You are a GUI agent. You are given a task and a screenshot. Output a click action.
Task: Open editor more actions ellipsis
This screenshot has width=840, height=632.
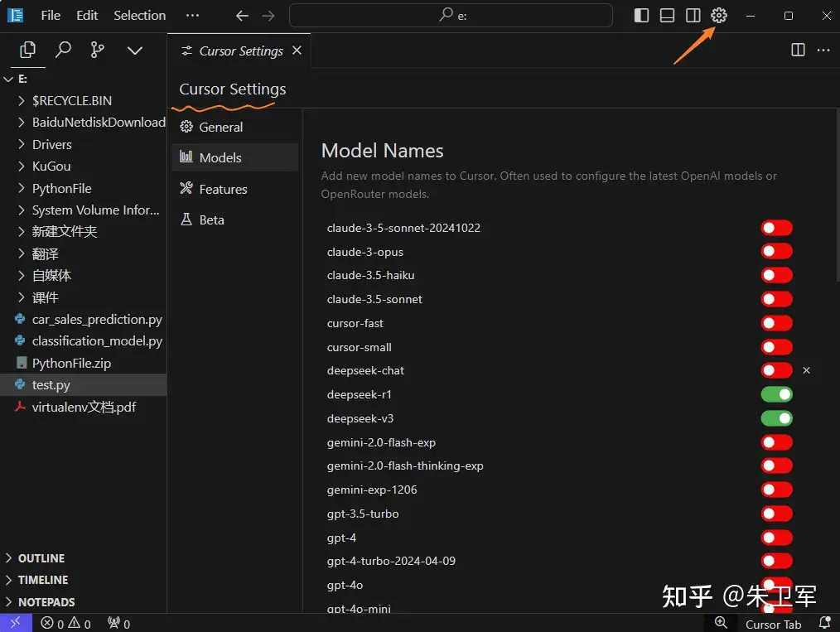823,50
